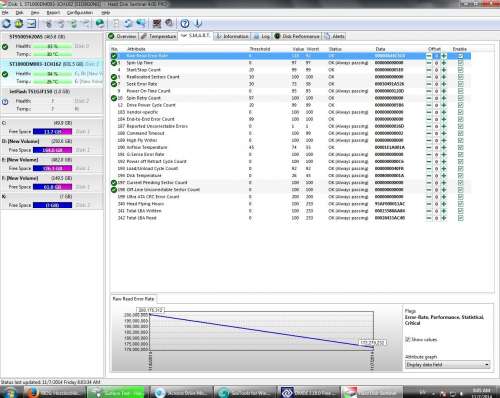Click the plus offset button for Raw Read Error Rate
The image size is (500, 398).
(444, 56)
